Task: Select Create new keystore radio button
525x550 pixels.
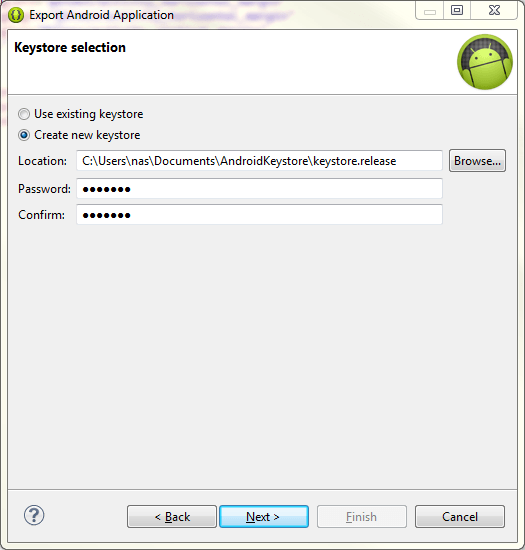Action: pos(24,135)
